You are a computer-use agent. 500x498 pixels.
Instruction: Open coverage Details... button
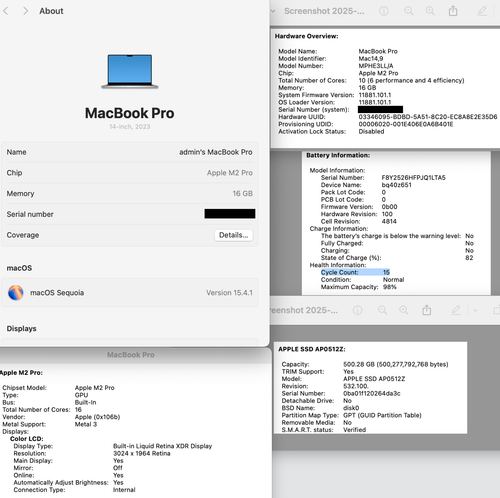[x=233, y=235]
